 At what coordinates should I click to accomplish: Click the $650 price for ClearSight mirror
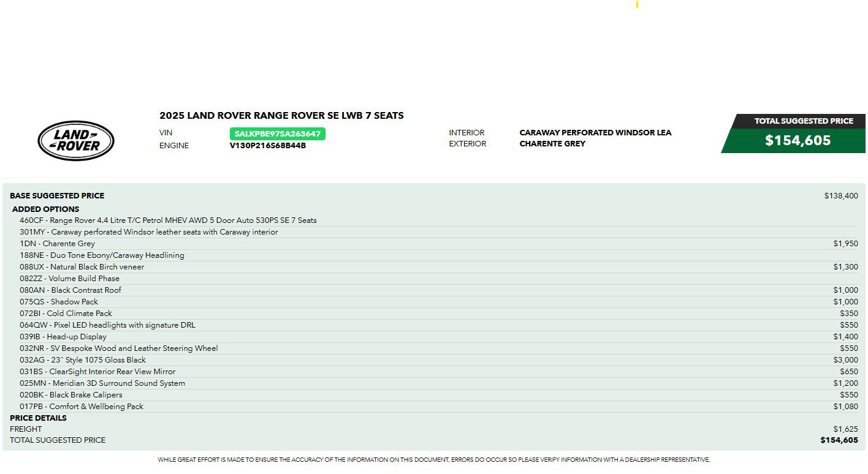click(x=849, y=372)
